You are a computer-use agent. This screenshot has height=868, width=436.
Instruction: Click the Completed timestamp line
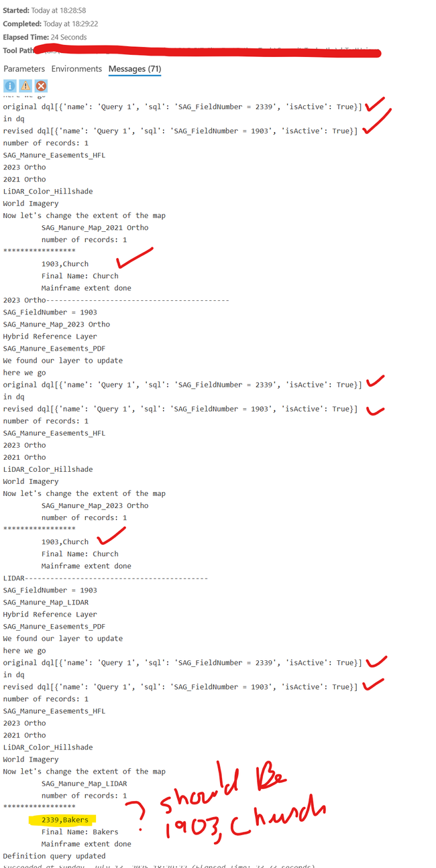[x=49, y=24]
